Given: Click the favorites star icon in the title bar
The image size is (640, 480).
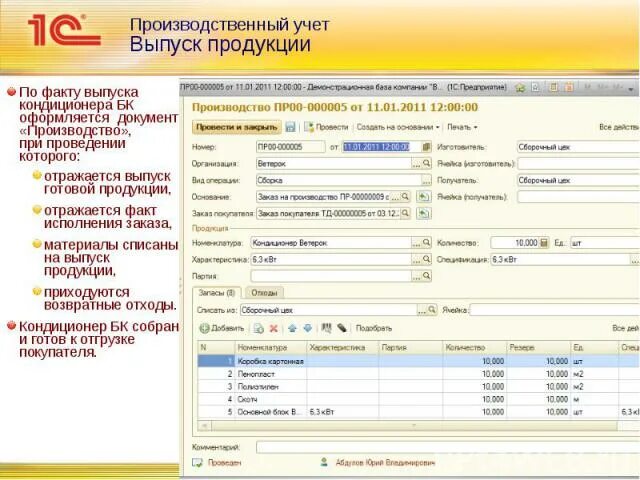Looking at the screenshot, I should point(536,87).
